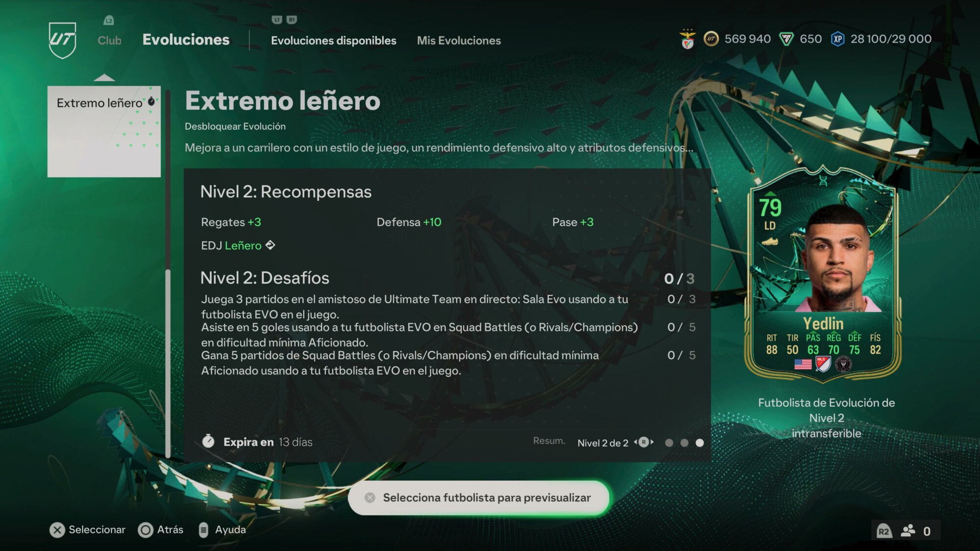Viewport: 980px width, 551px height.
Task: Click the overall challenge progress 0 / 3 next to Nivel 2: Desafíos
Action: pos(679,279)
